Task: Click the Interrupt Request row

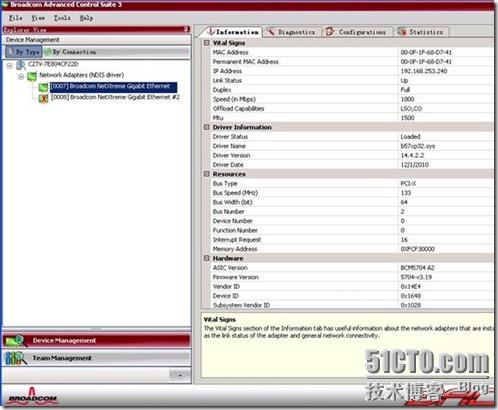Action: click(353, 240)
